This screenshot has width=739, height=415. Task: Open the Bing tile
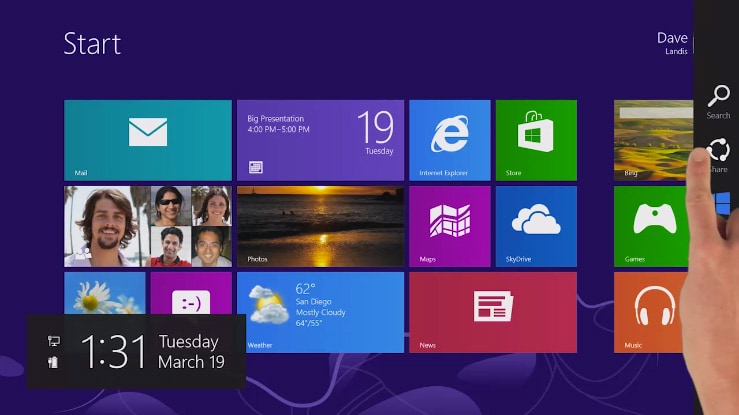tap(653, 140)
